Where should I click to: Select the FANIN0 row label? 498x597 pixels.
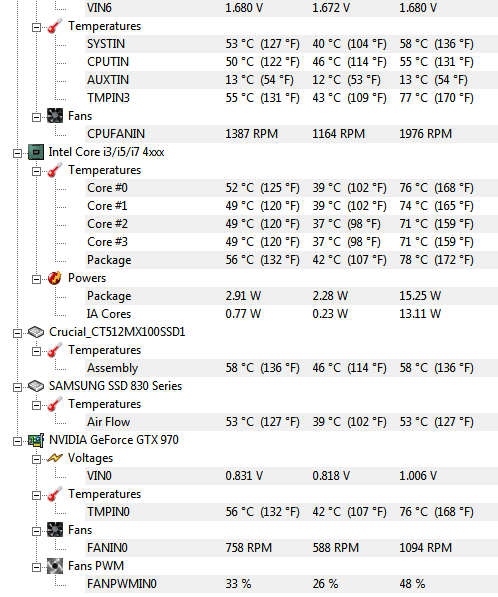tap(107, 548)
